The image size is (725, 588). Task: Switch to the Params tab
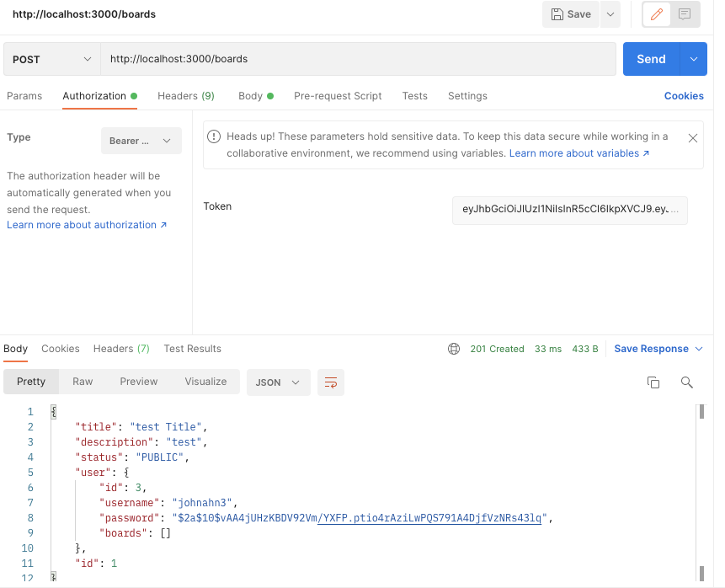24,96
